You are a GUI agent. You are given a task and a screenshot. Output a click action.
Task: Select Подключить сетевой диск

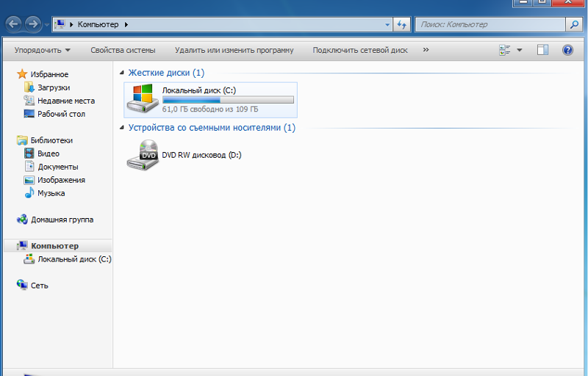[360, 50]
